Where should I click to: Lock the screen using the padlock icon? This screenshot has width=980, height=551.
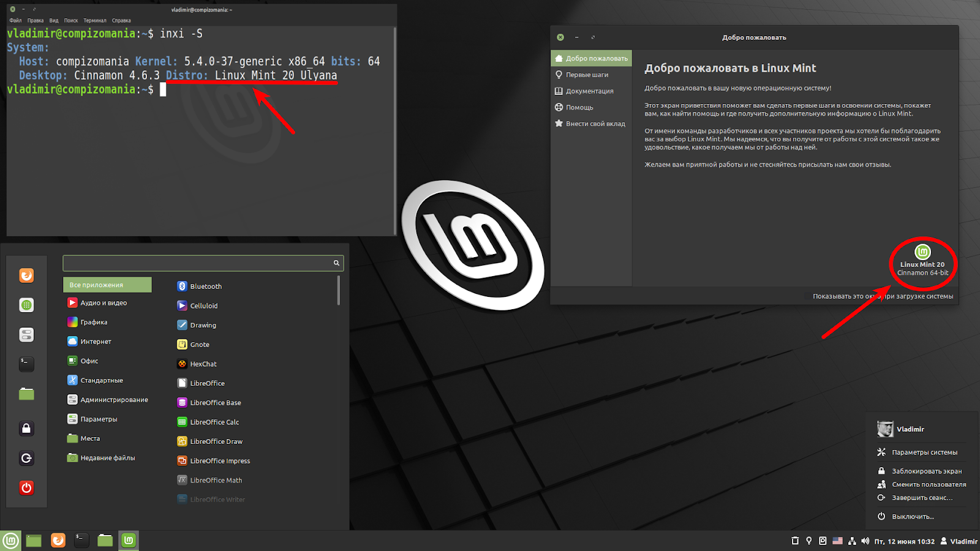[x=26, y=429]
